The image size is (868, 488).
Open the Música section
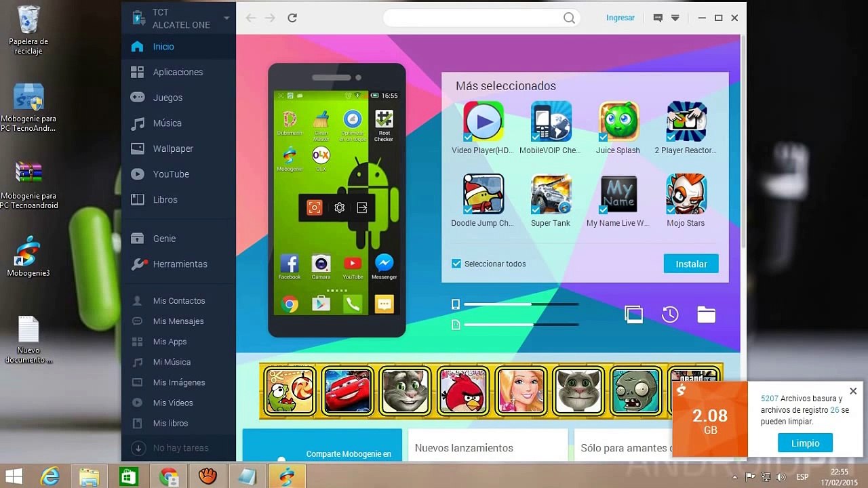click(178, 123)
